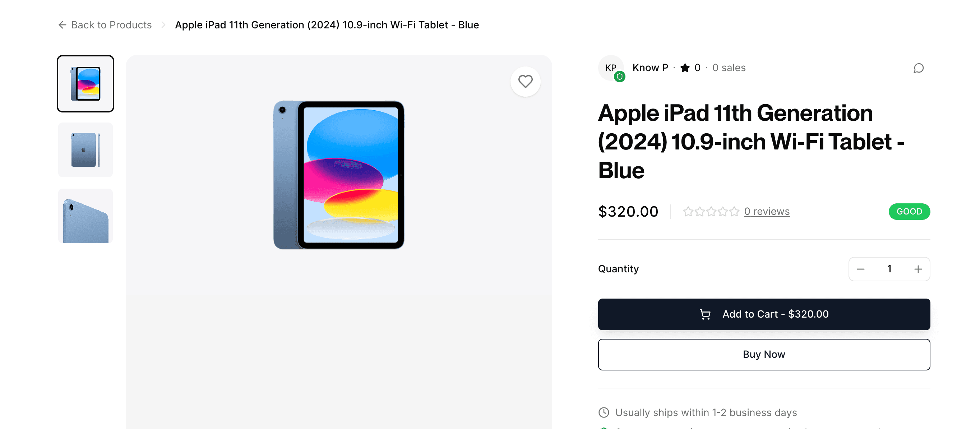Open the 0 reviews link
Screen dimensions: 980x429
[767, 211]
